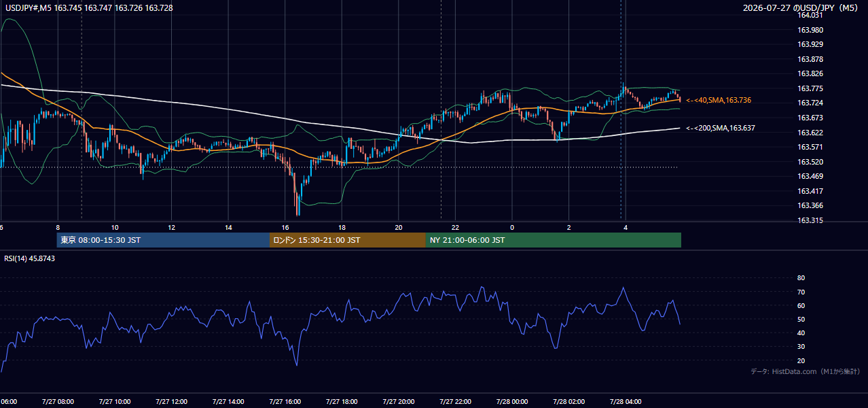The height and width of the screenshot is (408, 868).
Task: Click the 200 SMA label 163.637
Action: click(720, 128)
